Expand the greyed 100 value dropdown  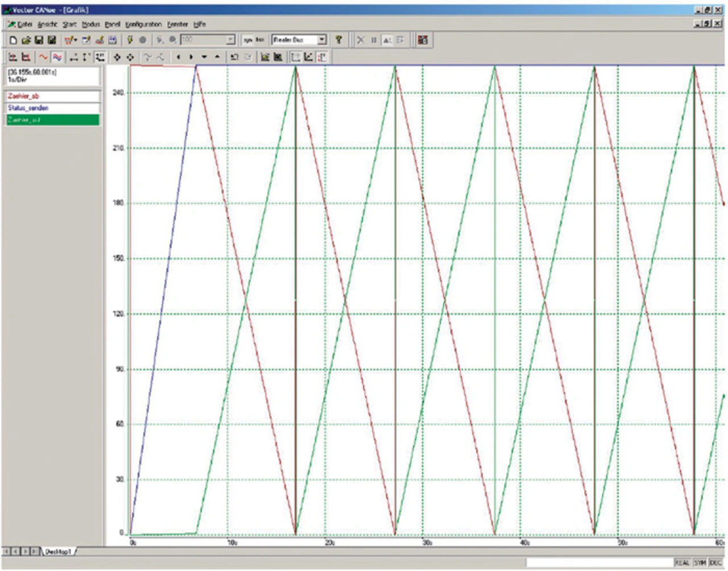[230, 40]
